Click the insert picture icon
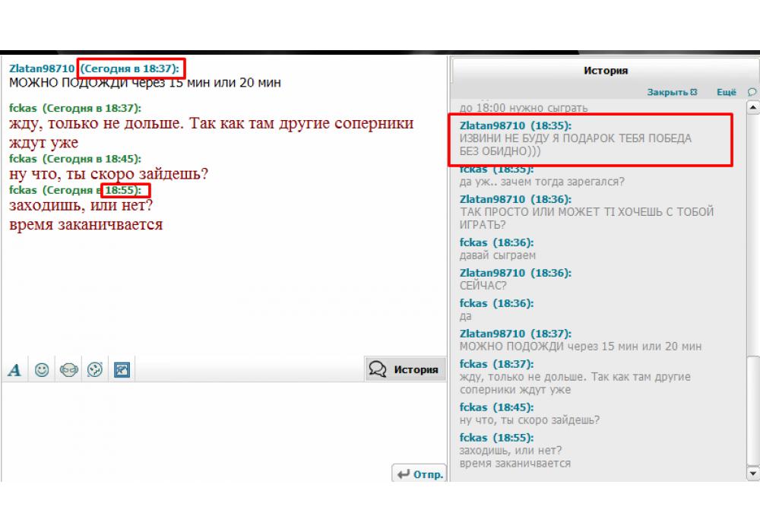Viewport: 760px width, 532px height. 122,369
